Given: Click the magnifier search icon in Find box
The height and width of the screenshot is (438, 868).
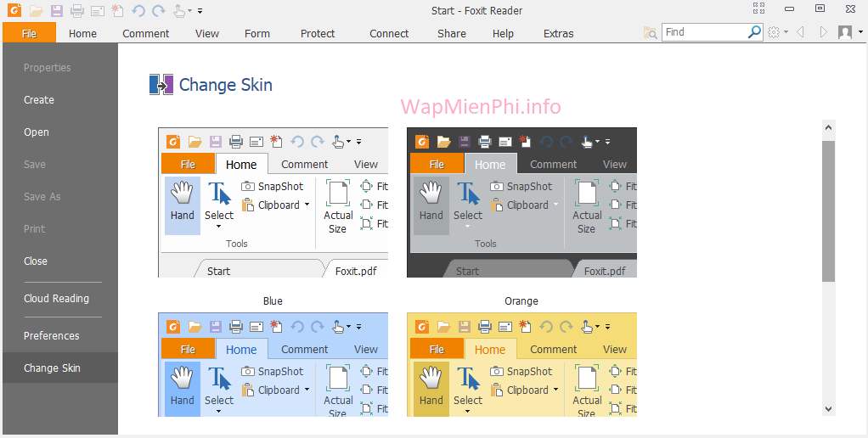Looking at the screenshot, I should 754,32.
